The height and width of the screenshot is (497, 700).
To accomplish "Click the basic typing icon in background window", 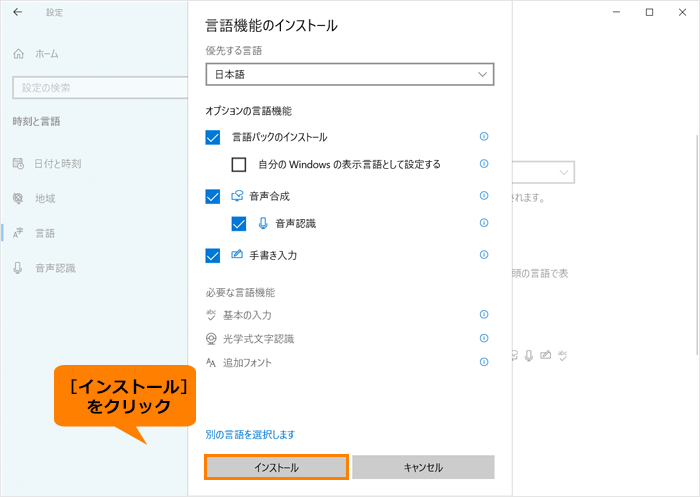I will (x=562, y=356).
